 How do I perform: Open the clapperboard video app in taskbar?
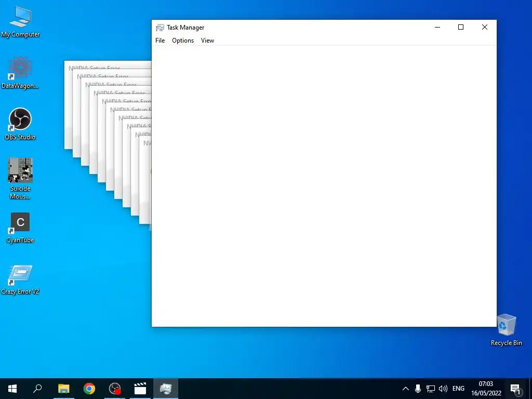140,389
